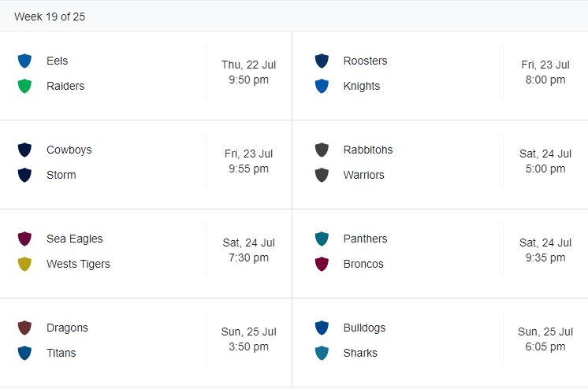Click the Panthers teal shield icon
Viewport: 588px width, 389px height.
coord(322,239)
